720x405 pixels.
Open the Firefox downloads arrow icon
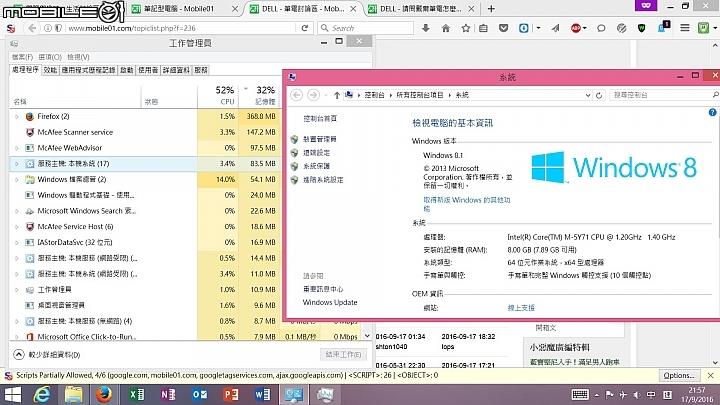[x=426, y=28]
